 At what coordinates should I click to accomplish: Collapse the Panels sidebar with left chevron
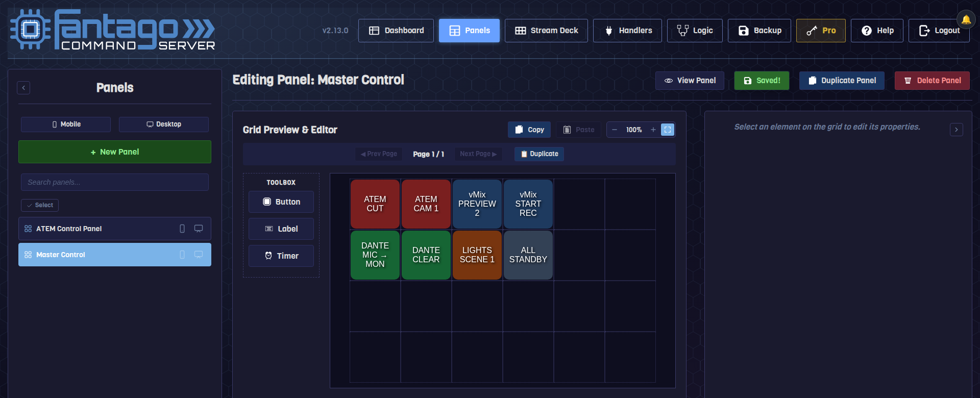[x=23, y=88]
